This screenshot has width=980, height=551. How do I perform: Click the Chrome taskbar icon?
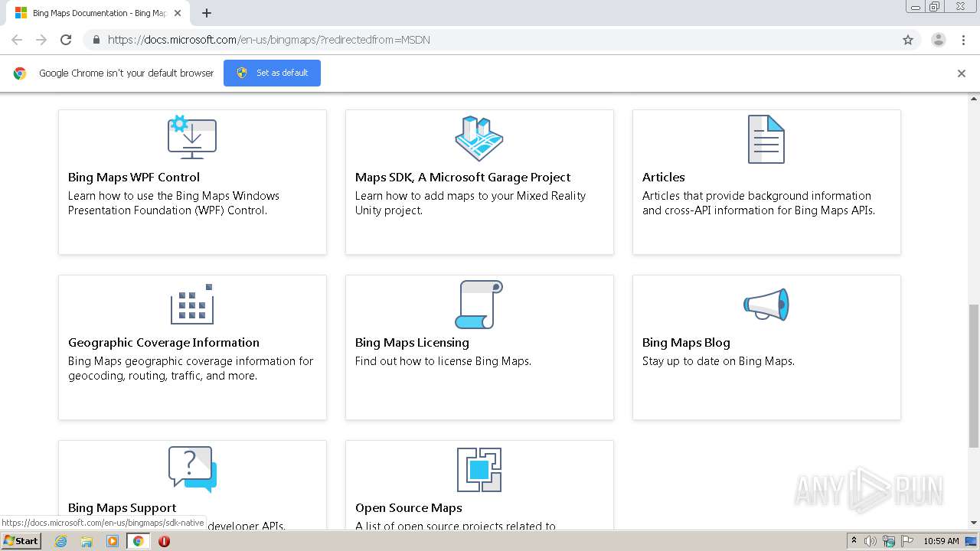(x=138, y=541)
